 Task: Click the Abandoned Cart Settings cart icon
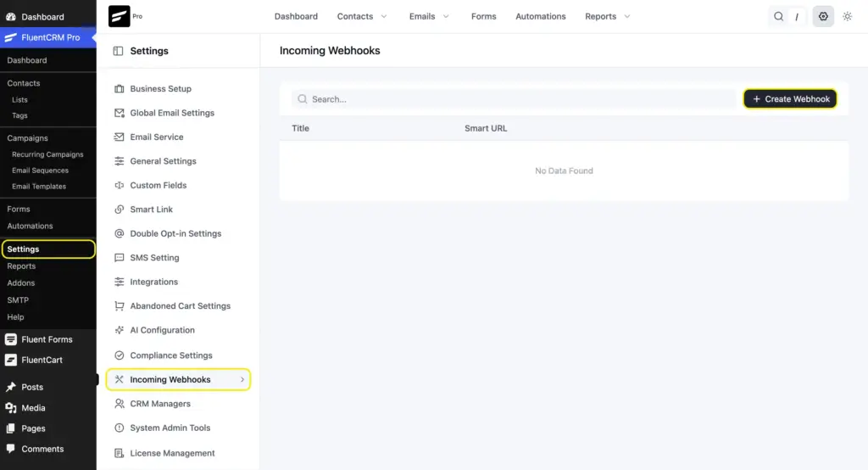[119, 306]
